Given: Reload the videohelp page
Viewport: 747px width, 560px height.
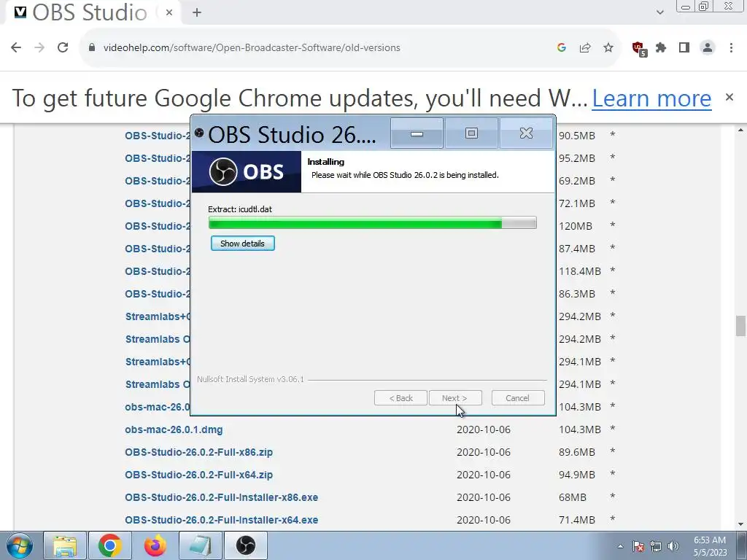Looking at the screenshot, I should (63, 47).
